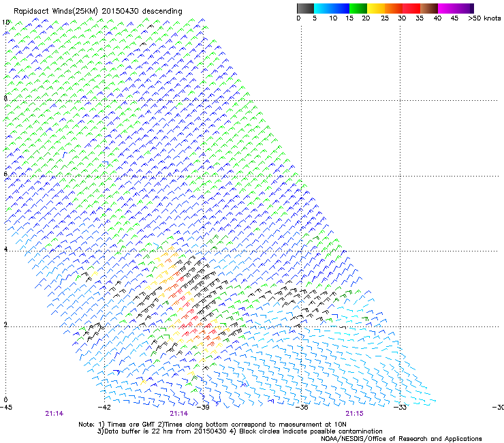Click the date '20150430' in the title
Viewport: 504px width, 443px height.
pos(121,11)
